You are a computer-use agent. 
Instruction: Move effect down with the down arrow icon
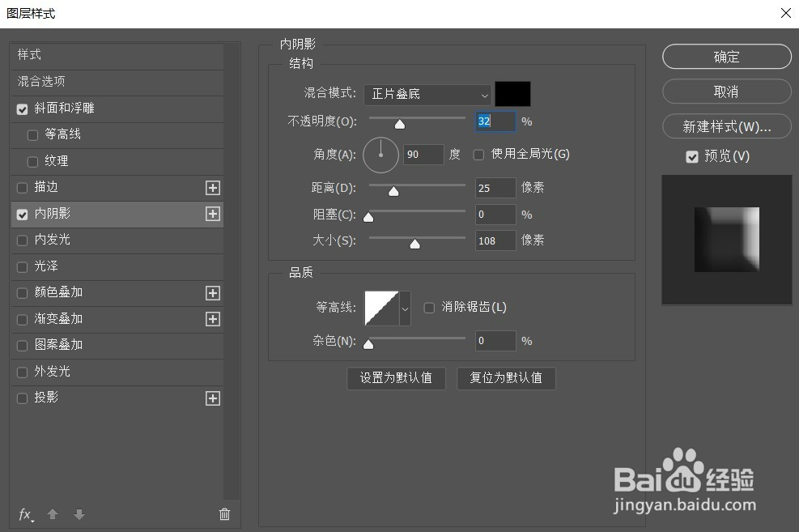pyautogui.click(x=79, y=514)
